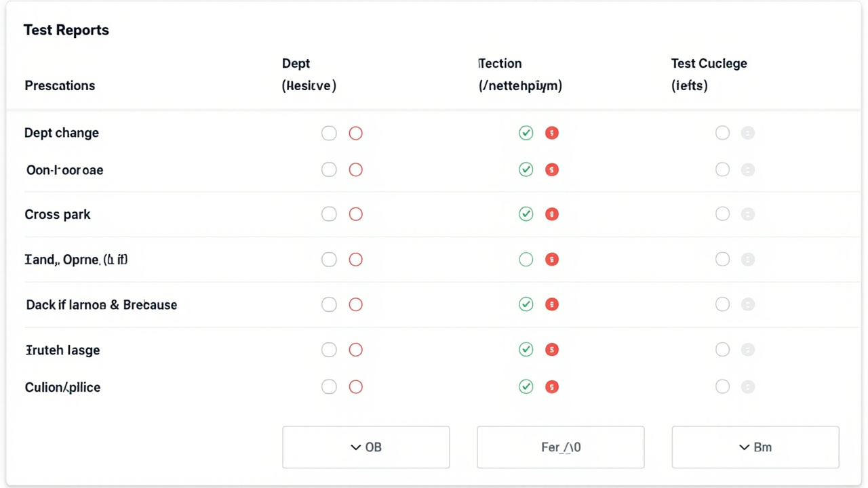The height and width of the screenshot is (488, 868).
Task: Click green checkmark in Iruteh lasge row
Action: (x=526, y=350)
